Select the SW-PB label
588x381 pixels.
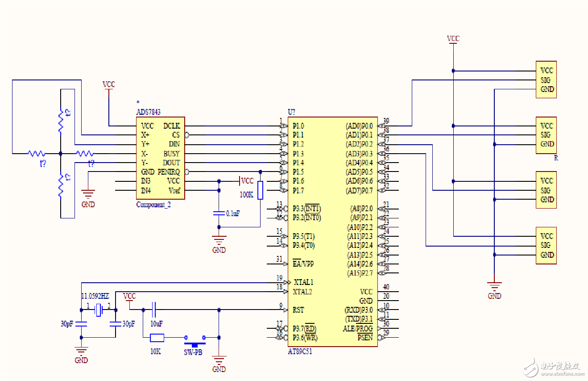[193, 352]
